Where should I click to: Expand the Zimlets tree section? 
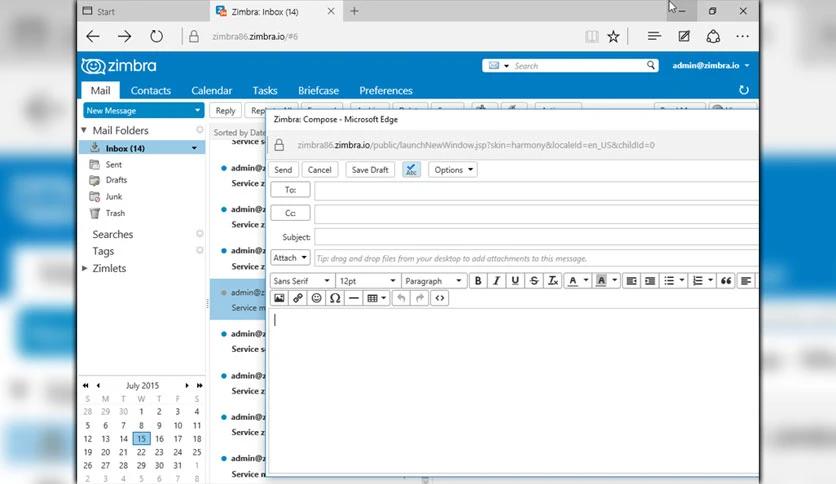coord(85,268)
